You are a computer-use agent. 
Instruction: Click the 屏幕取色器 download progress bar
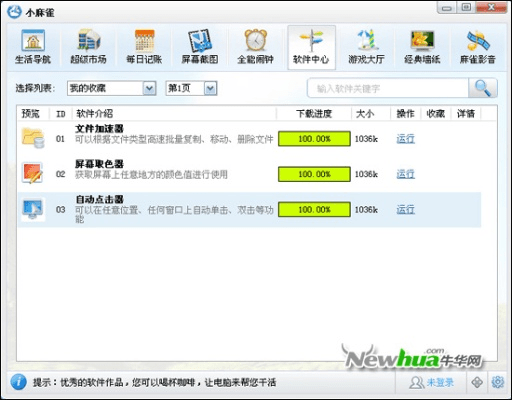pos(314,174)
